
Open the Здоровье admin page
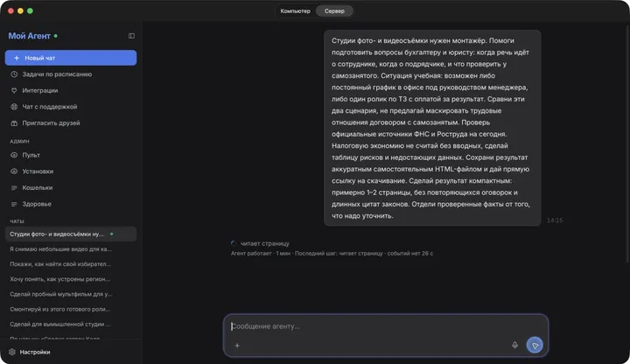tap(71, 204)
